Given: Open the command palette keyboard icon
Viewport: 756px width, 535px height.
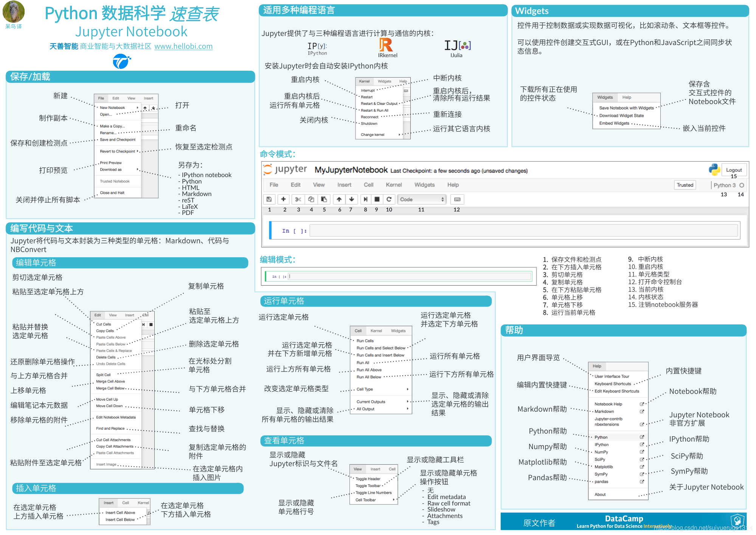Looking at the screenshot, I should tap(457, 199).
